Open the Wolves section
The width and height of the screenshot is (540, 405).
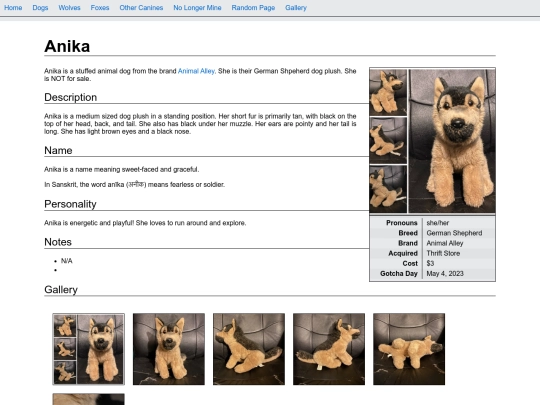tap(69, 8)
